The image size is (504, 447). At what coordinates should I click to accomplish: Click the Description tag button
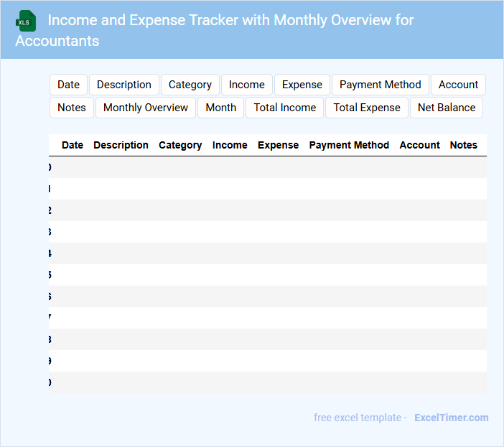(124, 85)
